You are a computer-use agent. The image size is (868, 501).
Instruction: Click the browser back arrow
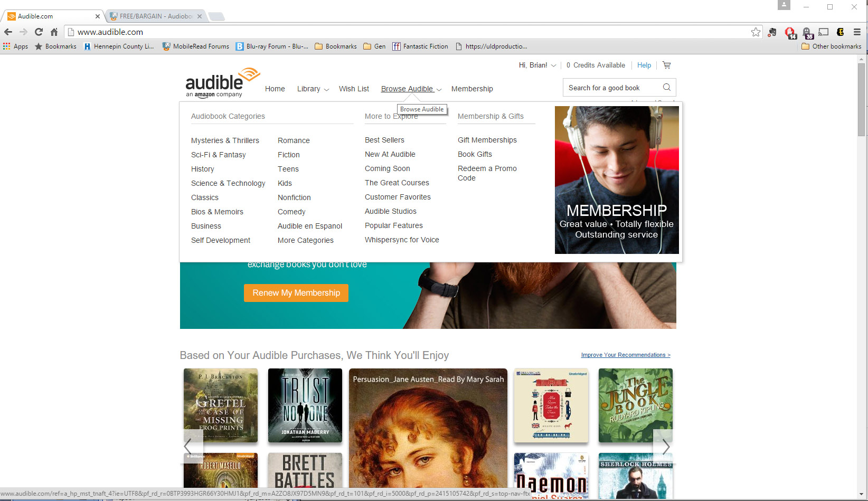click(x=8, y=32)
